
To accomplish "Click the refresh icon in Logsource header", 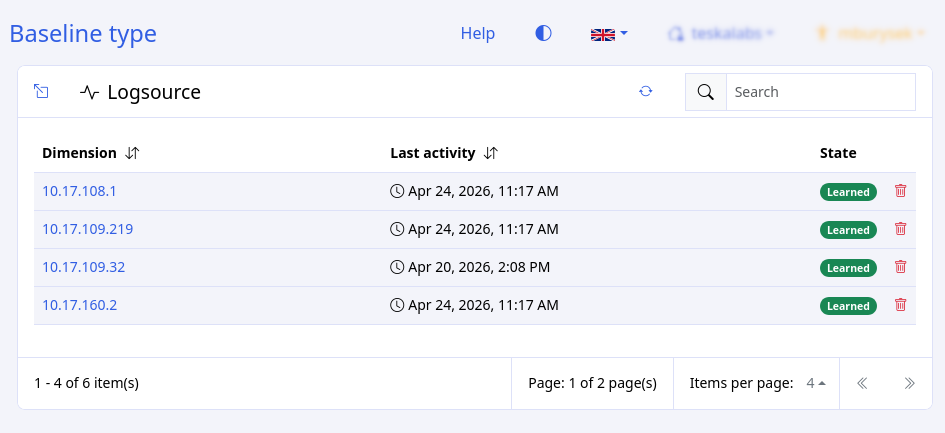I will pos(646,92).
